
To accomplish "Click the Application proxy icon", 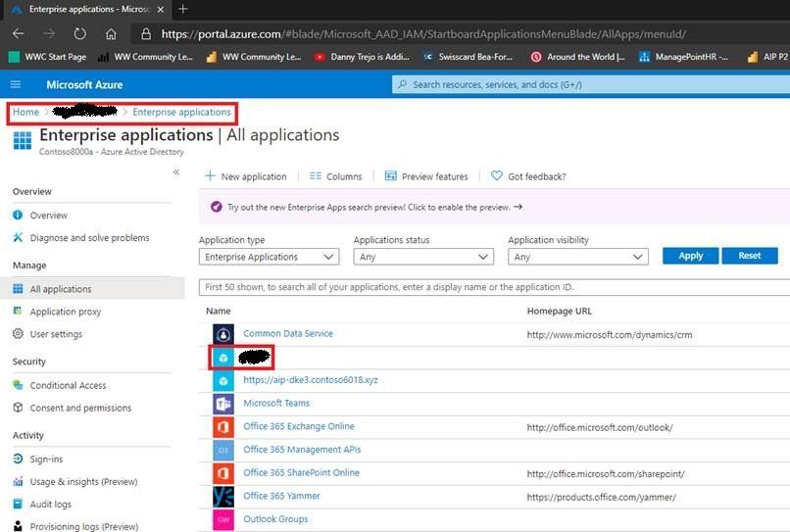I will (x=18, y=311).
